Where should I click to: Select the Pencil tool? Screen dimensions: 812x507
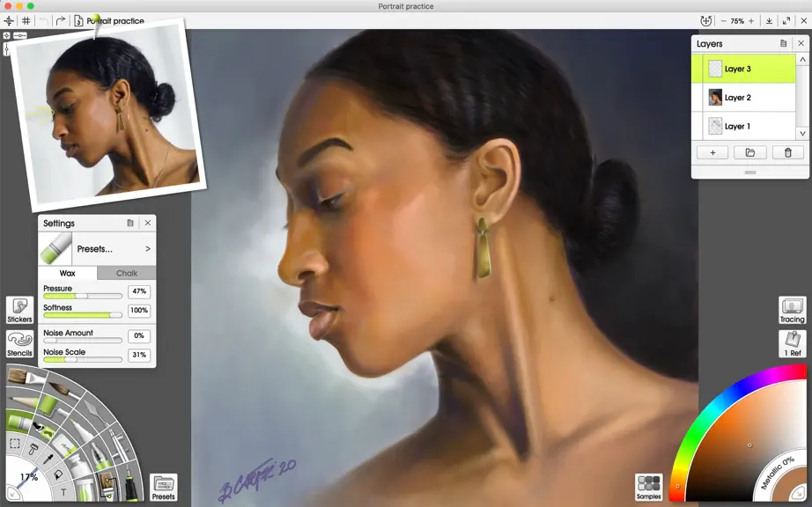tap(23, 401)
